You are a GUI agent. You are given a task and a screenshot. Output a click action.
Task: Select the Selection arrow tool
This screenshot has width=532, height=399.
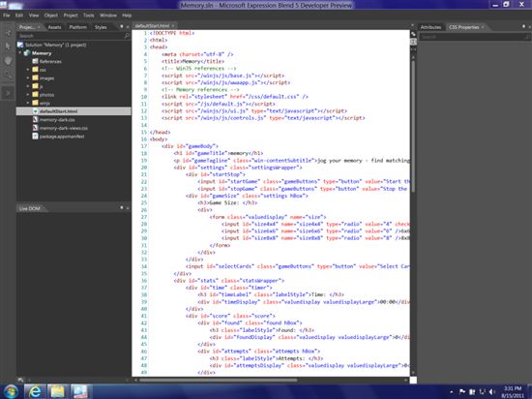click(8, 46)
